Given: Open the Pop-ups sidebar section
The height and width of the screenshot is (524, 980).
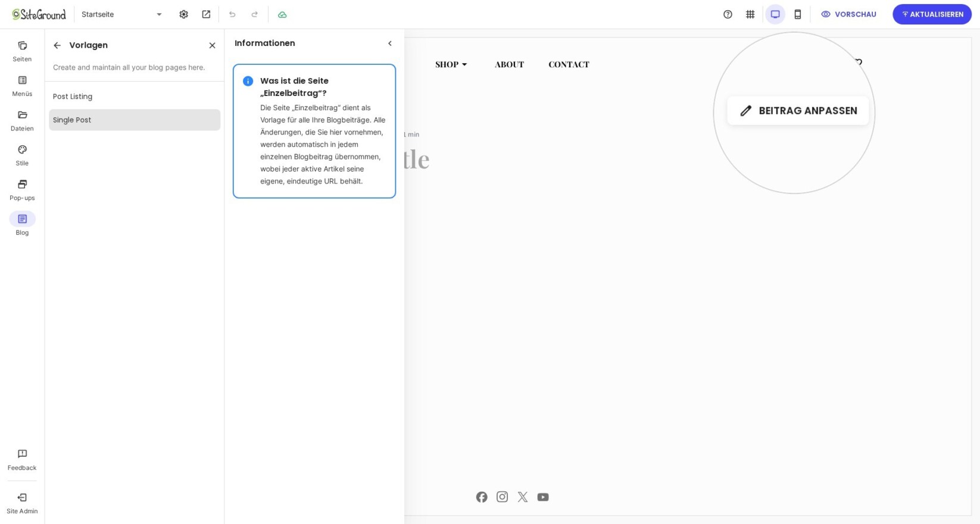Looking at the screenshot, I should click(x=22, y=189).
